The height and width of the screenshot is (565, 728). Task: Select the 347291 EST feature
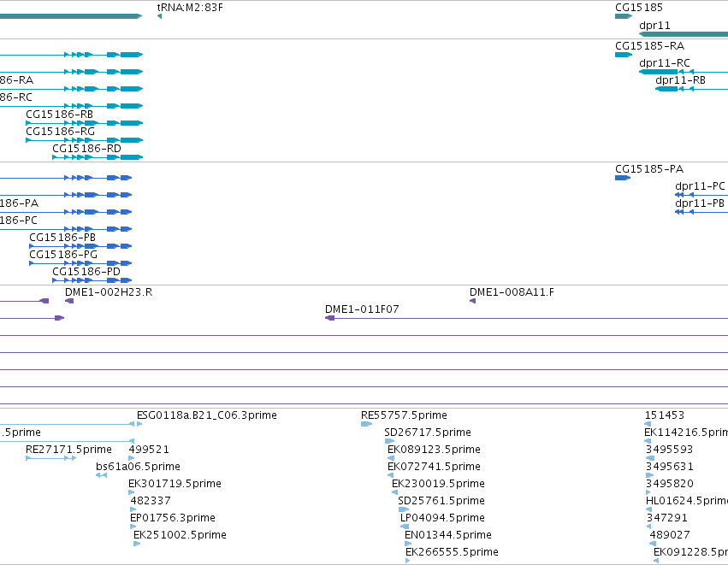click(x=666, y=518)
